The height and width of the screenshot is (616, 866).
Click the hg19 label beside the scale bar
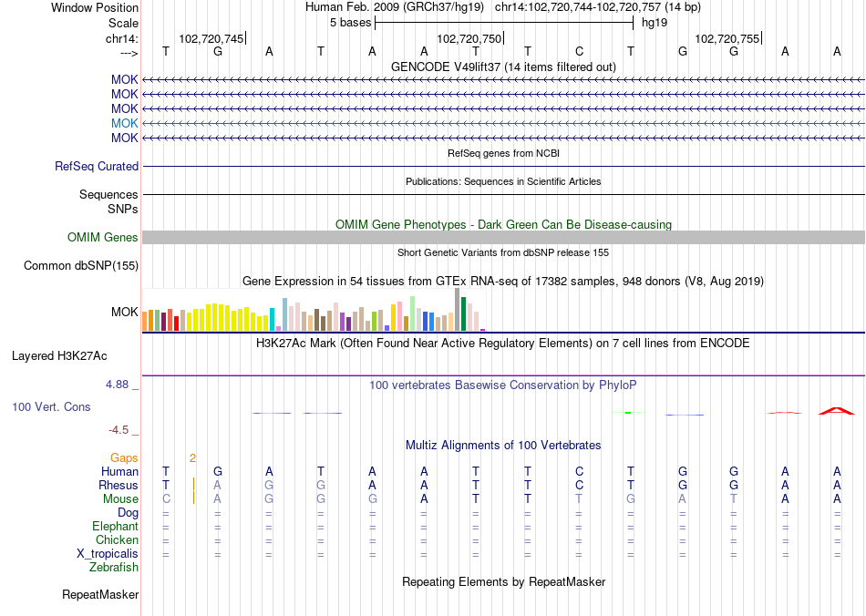point(655,23)
